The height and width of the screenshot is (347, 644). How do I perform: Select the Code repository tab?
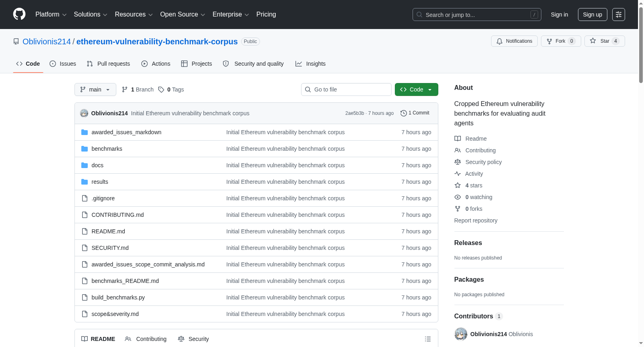28,64
